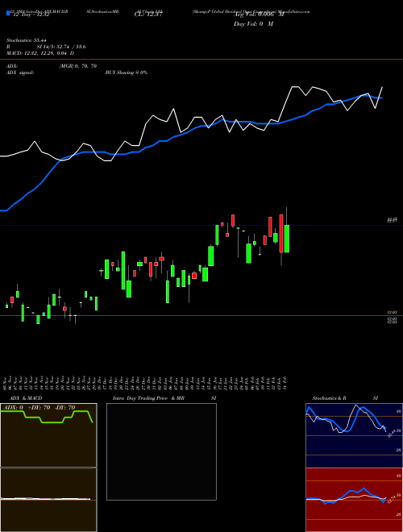Click the blue 12 Day SMA legend square
This screenshot has width=403, height=532.
coord(9,14)
